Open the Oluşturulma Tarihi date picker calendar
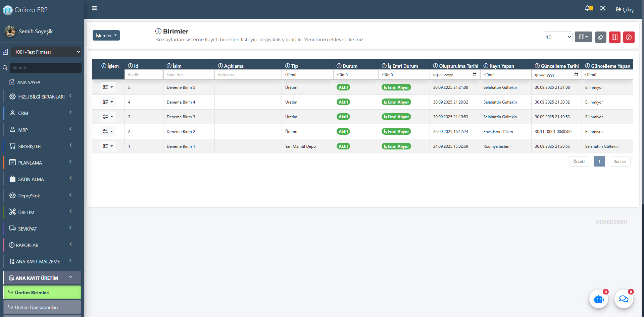 474,74
